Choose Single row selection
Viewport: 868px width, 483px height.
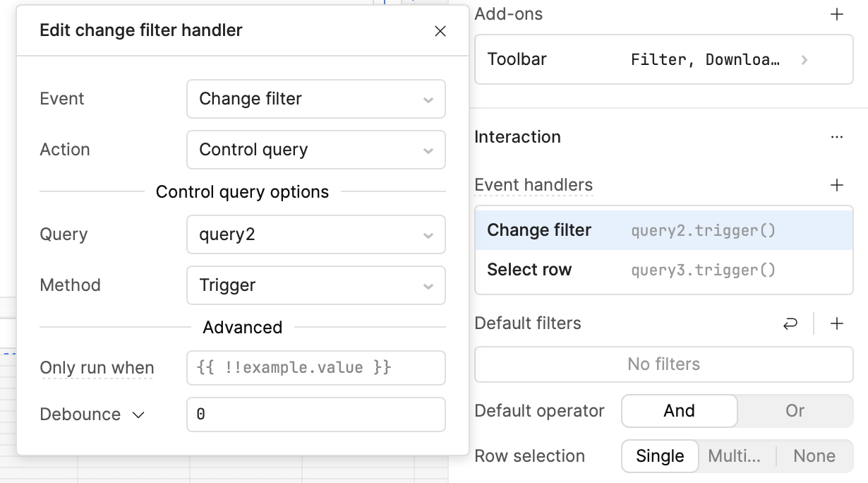(660, 456)
